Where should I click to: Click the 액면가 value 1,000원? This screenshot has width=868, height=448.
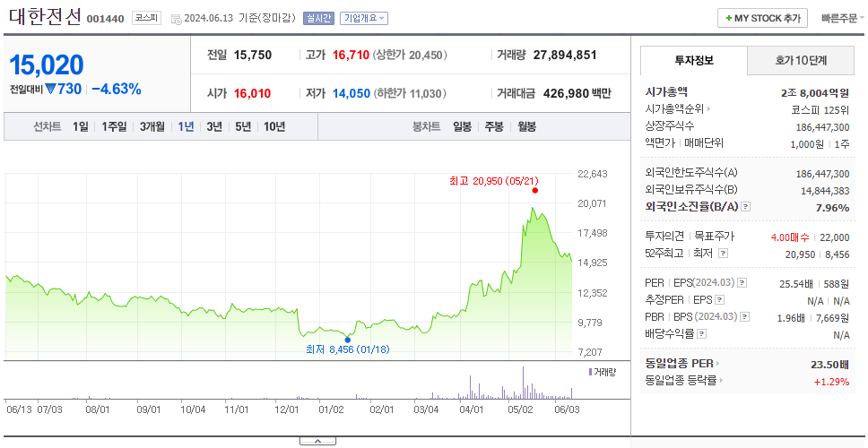click(x=806, y=143)
